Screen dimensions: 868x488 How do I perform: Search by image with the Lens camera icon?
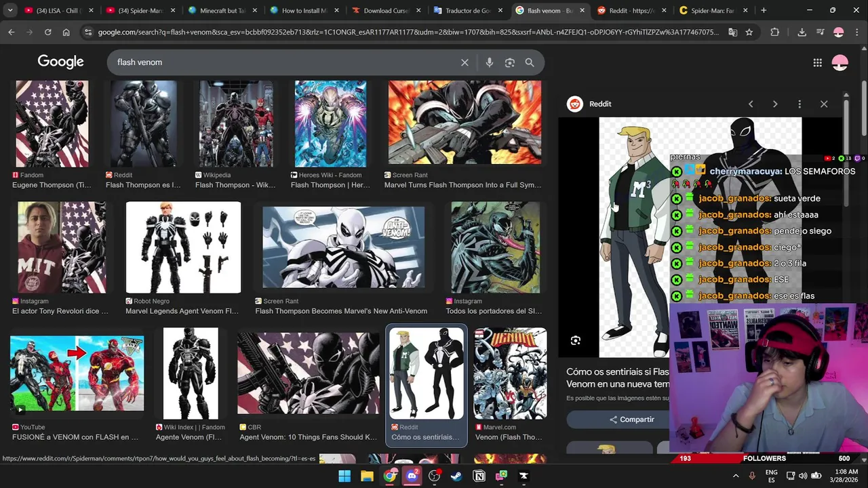pyautogui.click(x=510, y=62)
